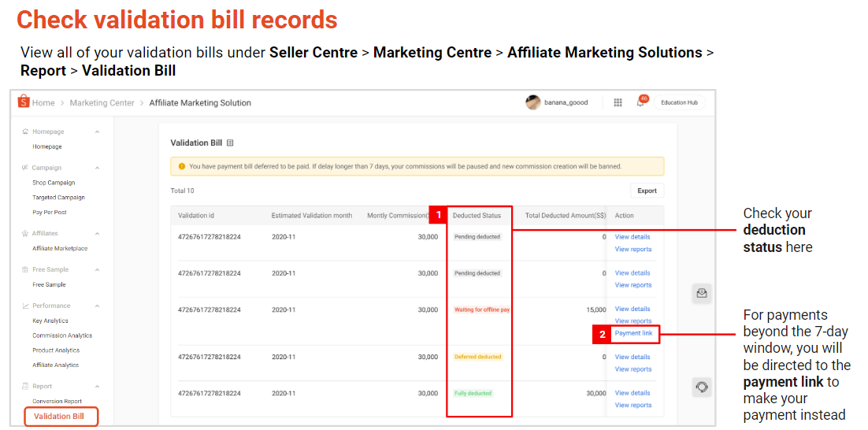Open the notifications bell
868x430 pixels.
pyautogui.click(x=640, y=102)
